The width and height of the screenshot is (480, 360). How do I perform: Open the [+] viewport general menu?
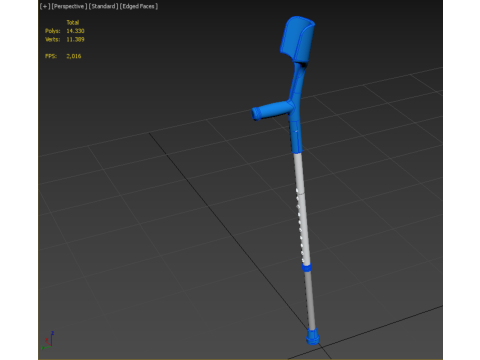click(x=45, y=6)
